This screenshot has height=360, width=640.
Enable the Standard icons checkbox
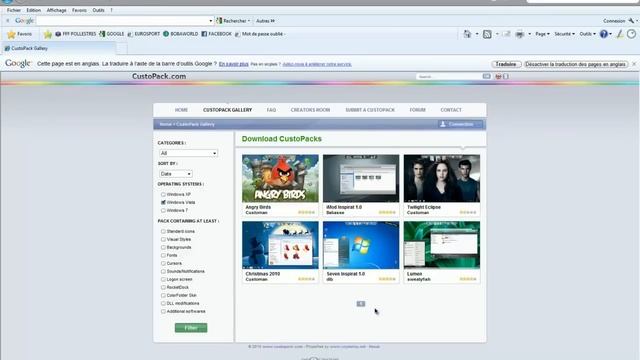163,231
